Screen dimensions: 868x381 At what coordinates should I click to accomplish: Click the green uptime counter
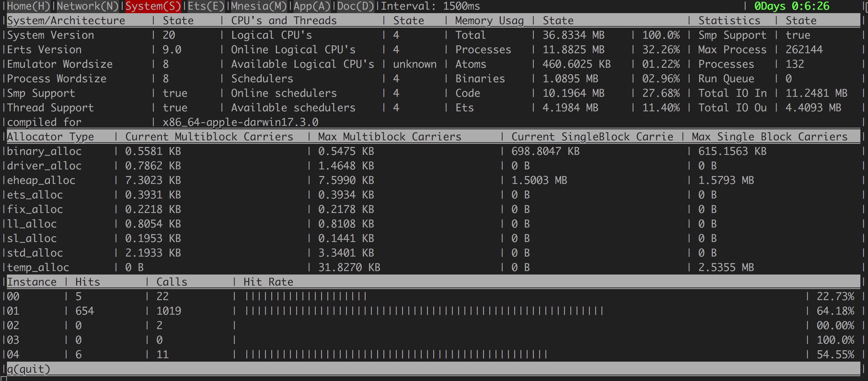(x=792, y=6)
